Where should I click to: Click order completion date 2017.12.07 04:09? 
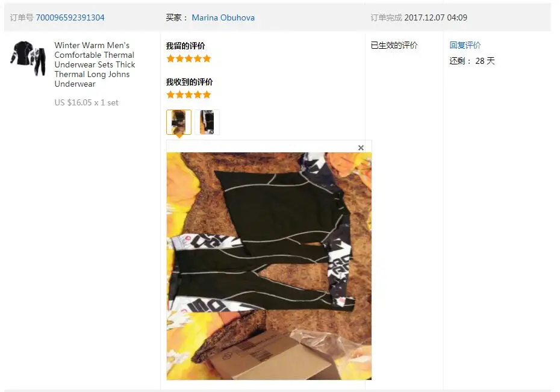(x=436, y=17)
